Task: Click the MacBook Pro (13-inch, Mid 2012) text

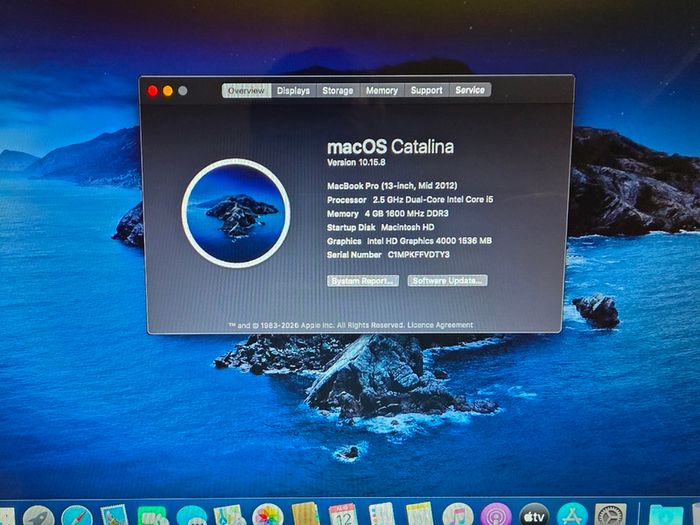Action: point(392,186)
